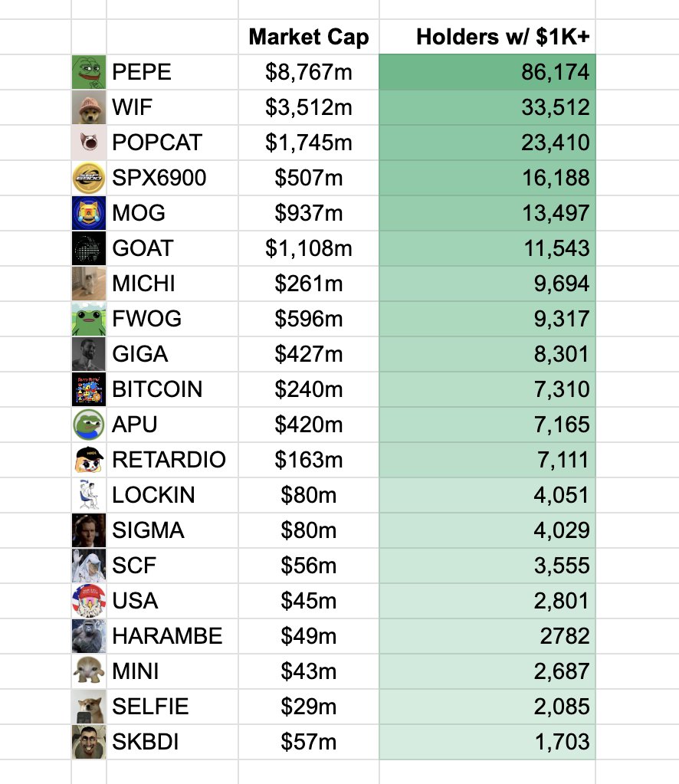Select the lightest green 1,703 cell
Image resolution: width=679 pixels, height=784 pixels.
(487, 742)
